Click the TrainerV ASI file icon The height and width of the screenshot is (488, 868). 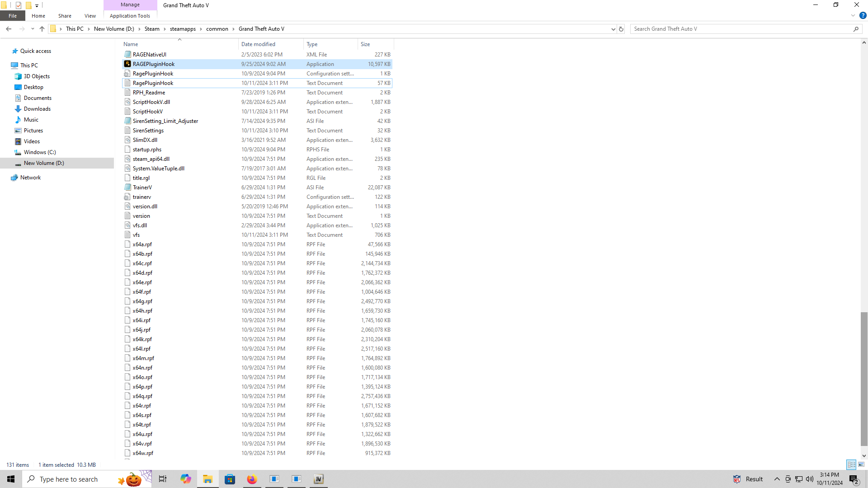tap(127, 188)
